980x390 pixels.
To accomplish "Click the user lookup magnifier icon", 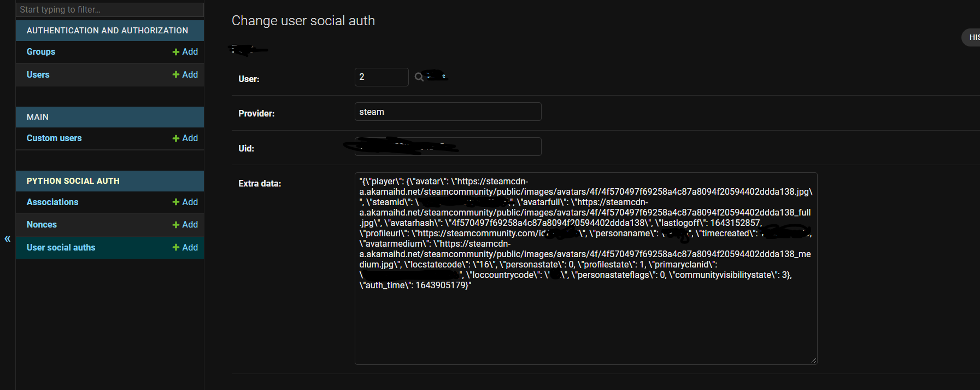I will click(419, 77).
